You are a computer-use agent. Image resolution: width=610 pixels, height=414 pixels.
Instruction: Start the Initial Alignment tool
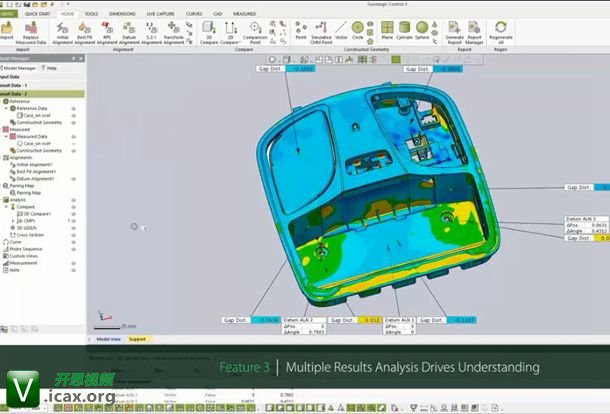[63, 33]
